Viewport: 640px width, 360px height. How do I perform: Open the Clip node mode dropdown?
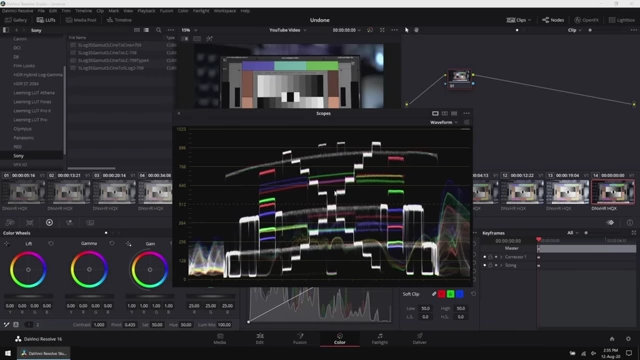(575, 30)
